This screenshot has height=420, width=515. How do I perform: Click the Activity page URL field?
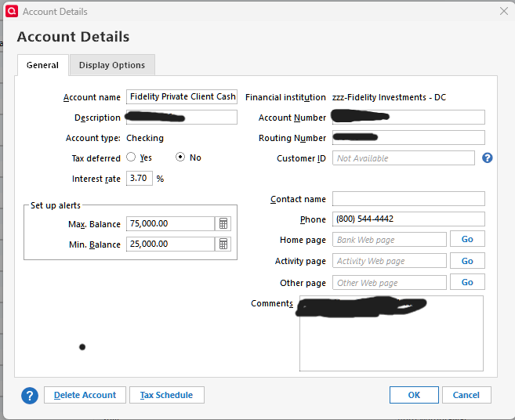pyautogui.click(x=390, y=261)
